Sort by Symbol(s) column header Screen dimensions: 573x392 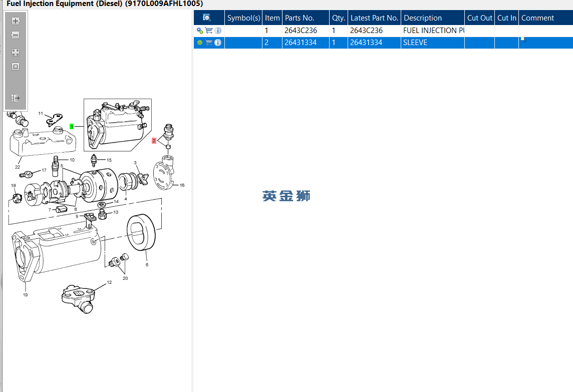click(243, 18)
